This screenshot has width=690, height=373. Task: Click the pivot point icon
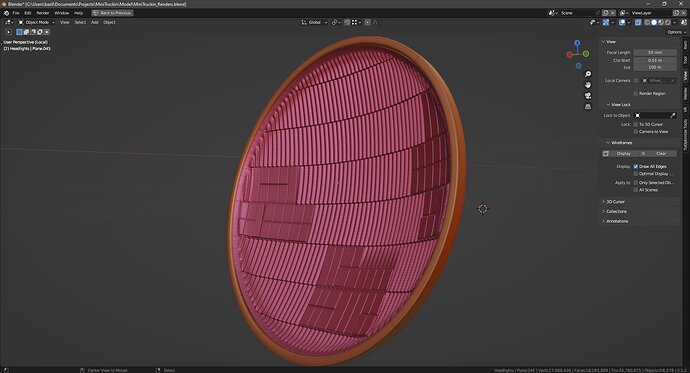336,22
